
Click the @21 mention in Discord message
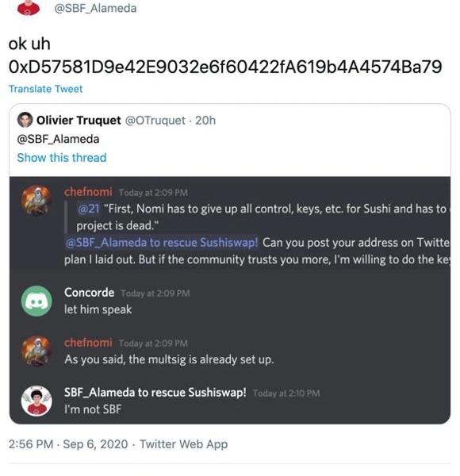click(88, 209)
